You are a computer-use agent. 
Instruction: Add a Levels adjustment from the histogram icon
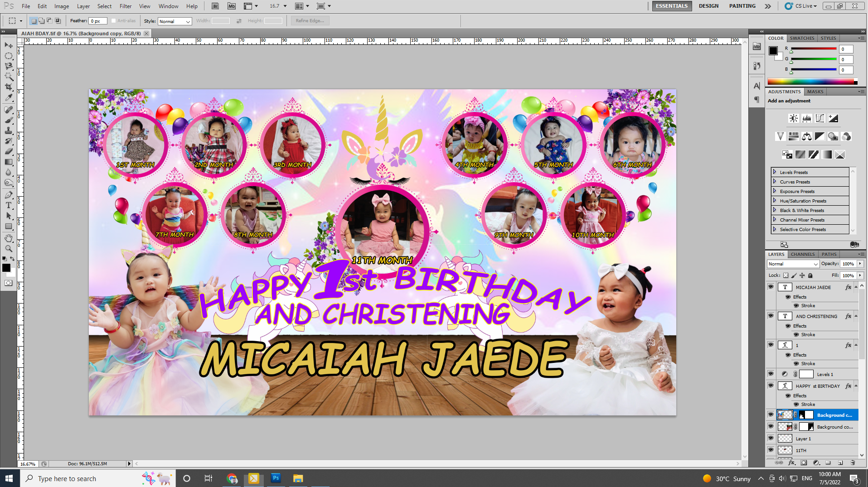[807, 118]
